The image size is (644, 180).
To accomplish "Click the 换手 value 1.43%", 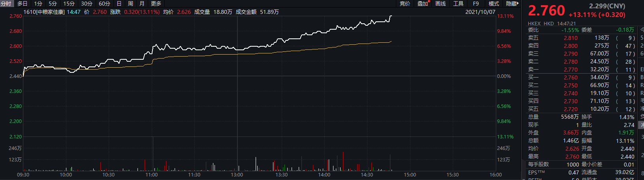I will tap(627, 117).
